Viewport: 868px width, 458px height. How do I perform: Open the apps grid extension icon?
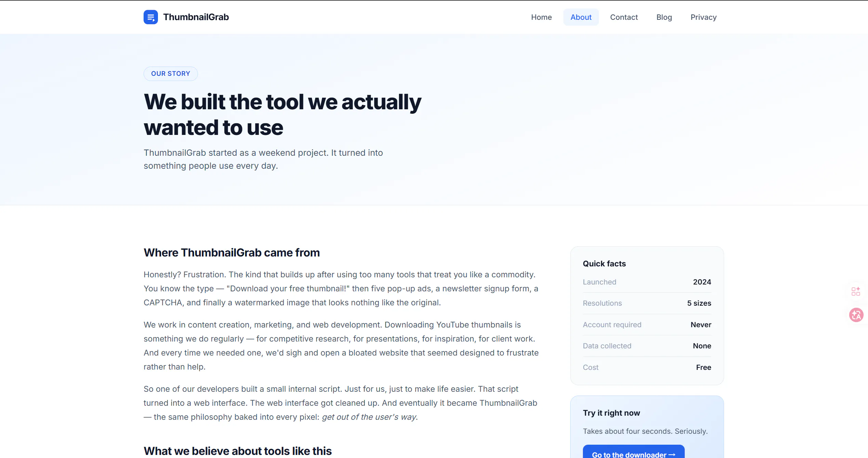(856, 291)
